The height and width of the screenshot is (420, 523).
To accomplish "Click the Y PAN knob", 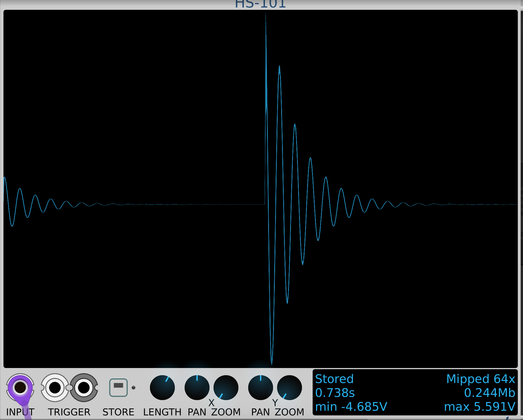I will [x=261, y=387].
